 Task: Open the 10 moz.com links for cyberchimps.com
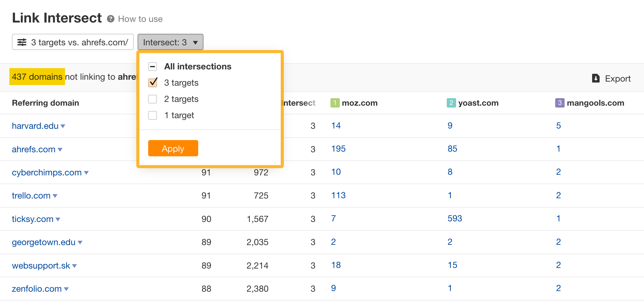[x=336, y=172]
